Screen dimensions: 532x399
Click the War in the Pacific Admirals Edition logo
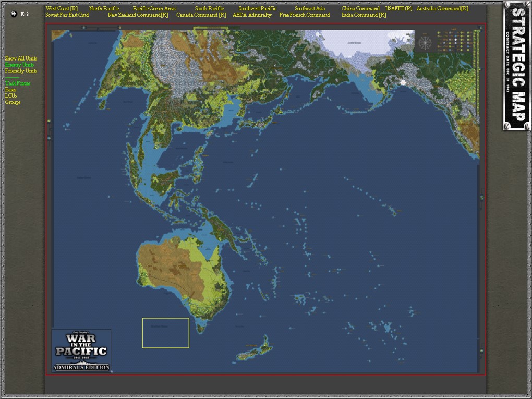(81, 349)
